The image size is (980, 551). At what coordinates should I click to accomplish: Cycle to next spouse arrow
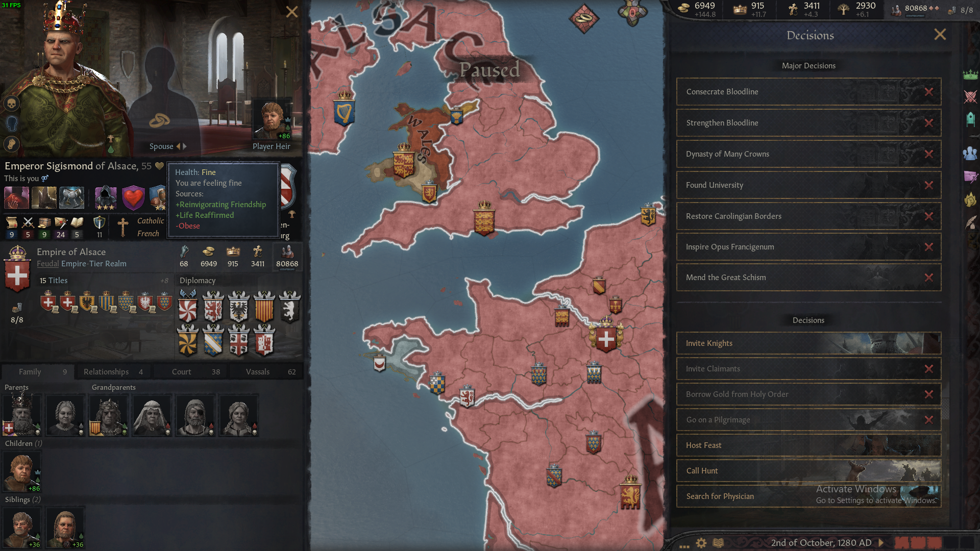pos(185,146)
